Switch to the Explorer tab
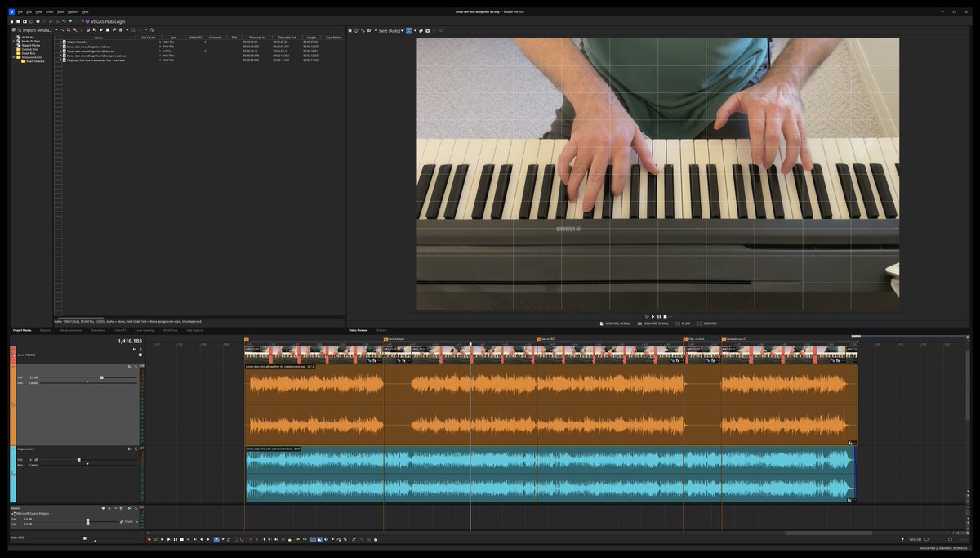This screenshot has height=558, width=980. [45, 330]
